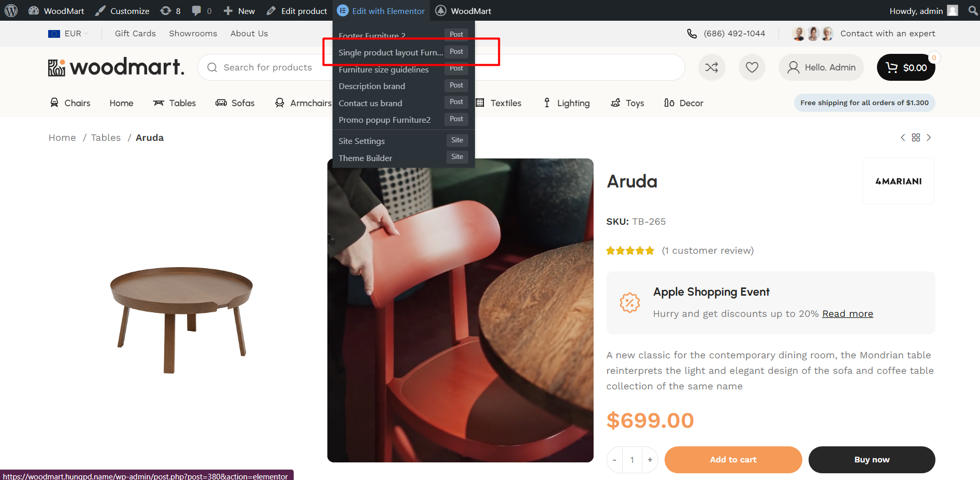Open the (1 customer review) link
Viewport: 980px width, 480px height.
708,251
